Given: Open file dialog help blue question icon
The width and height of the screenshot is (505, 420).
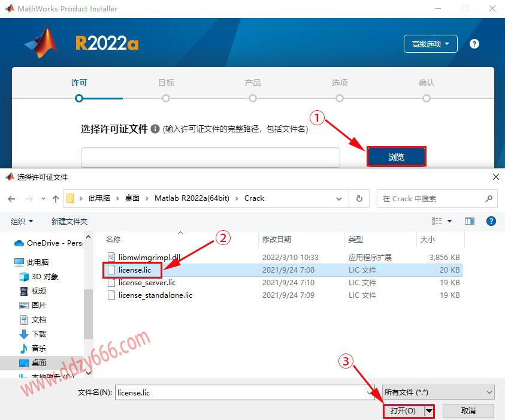Looking at the screenshot, I should point(491,221).
